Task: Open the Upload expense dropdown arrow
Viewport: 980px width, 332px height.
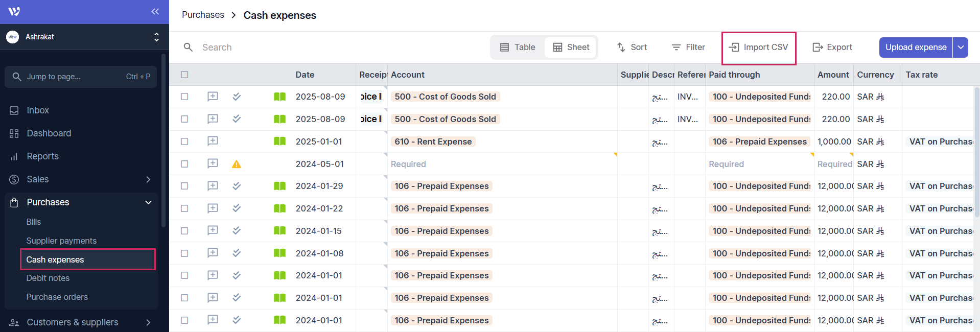Action: [961, 48]
